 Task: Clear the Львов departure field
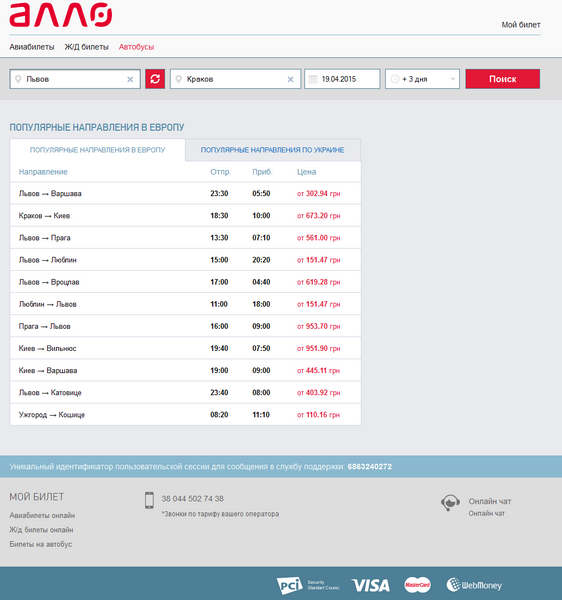click(130, 79)
